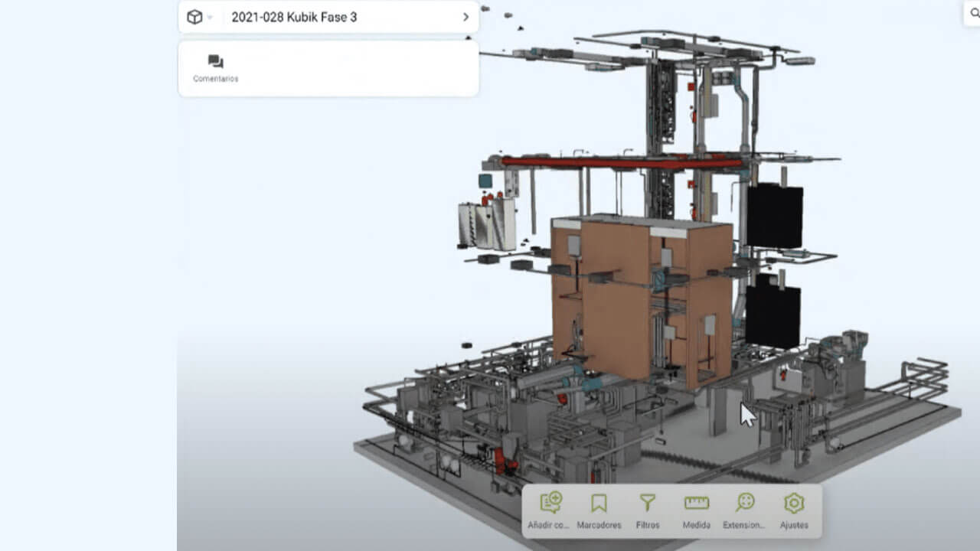Open the Comentarios panel icon

click(x=216, y=68)
